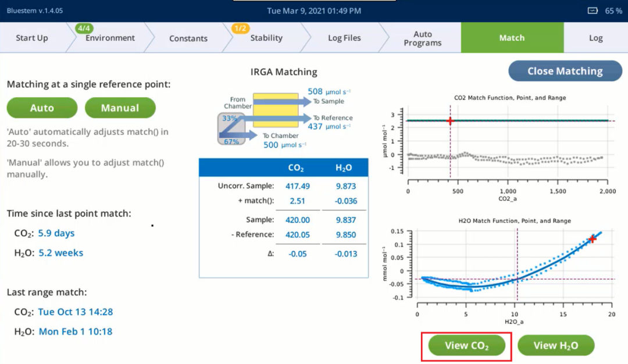Click the gray chamber splitter box

pyautogui.click(x=230, y=129)
